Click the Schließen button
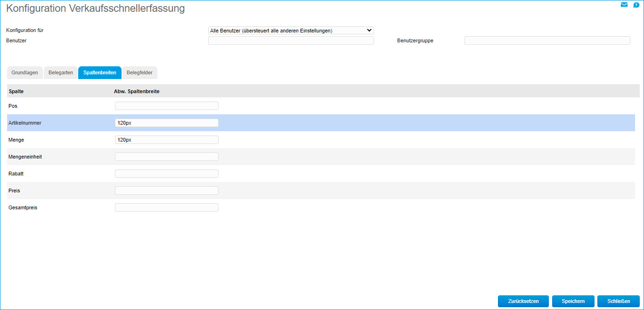This screenshot has height=310, width=644. pyautogui.click(x=618, y=301)
